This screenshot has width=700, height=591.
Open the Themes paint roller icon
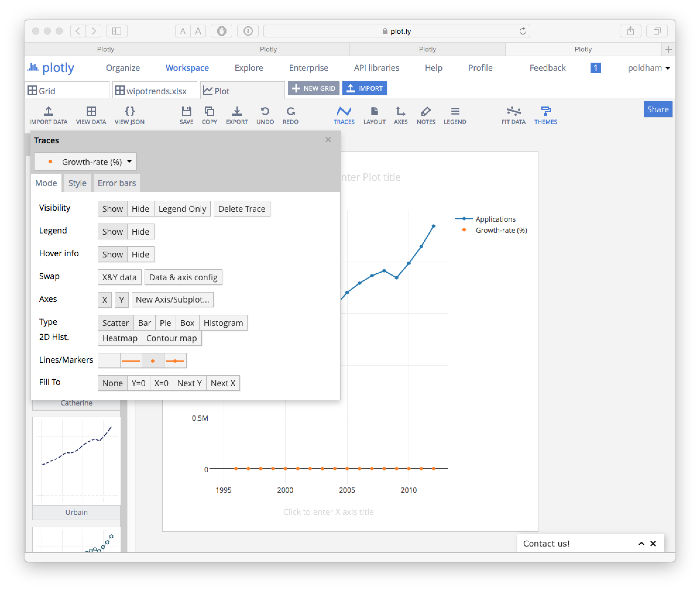[x=545, y=115]
